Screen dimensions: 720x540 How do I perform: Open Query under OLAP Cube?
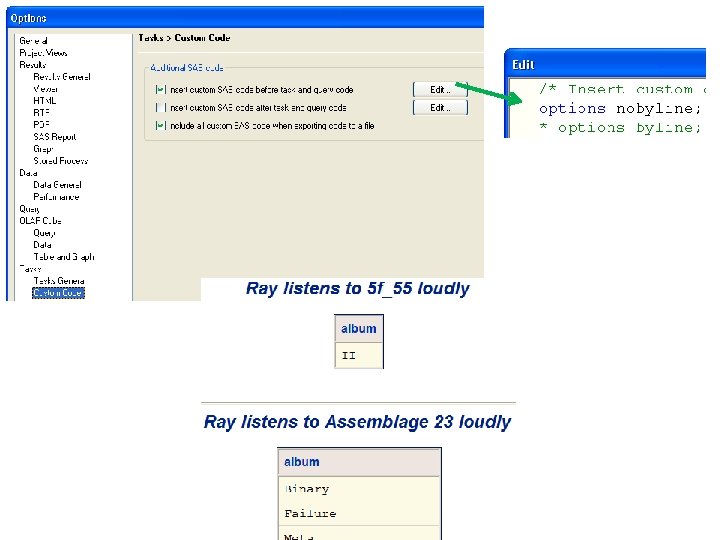tap(44, 232)
